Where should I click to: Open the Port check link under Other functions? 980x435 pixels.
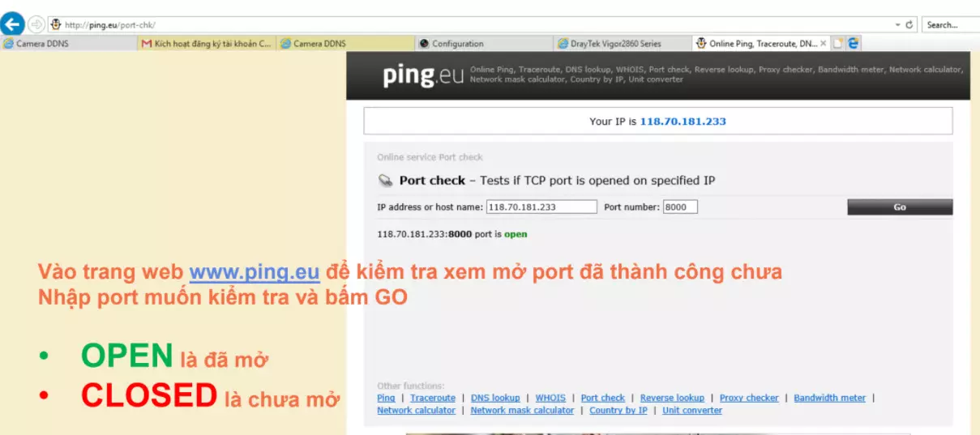tap(603, 398)
